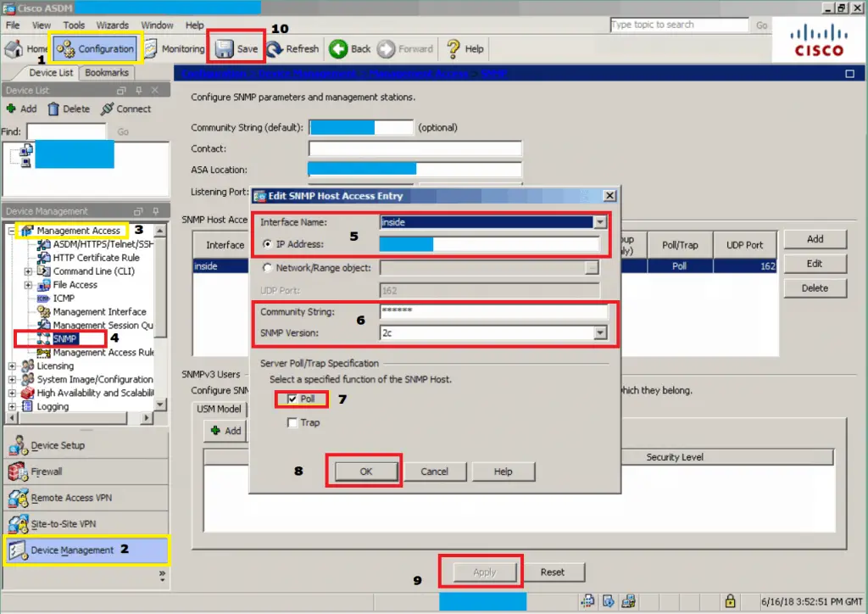
Task: Click the Find field in Device List
Action: (66, 131)
